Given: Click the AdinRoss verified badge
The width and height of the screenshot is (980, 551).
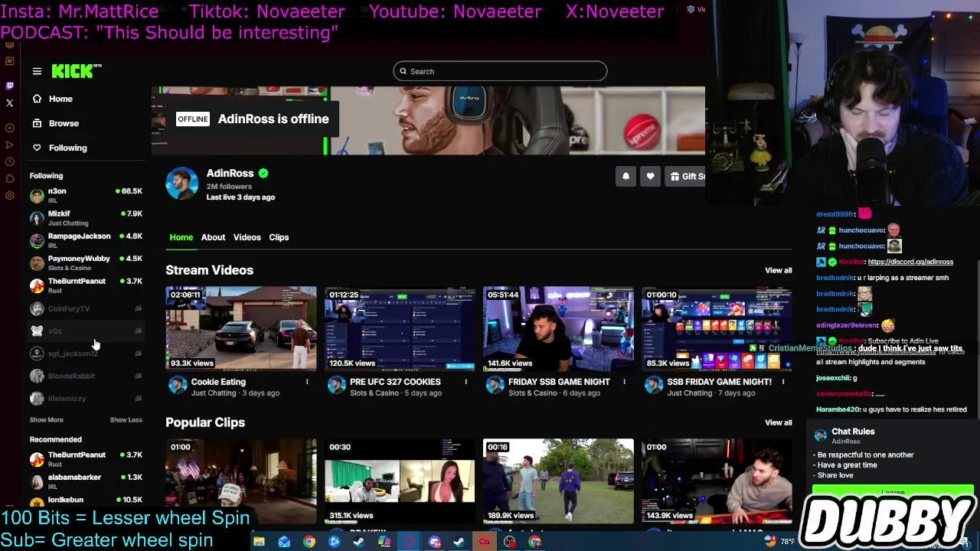Looking at the screenshot, I should 263,173.
